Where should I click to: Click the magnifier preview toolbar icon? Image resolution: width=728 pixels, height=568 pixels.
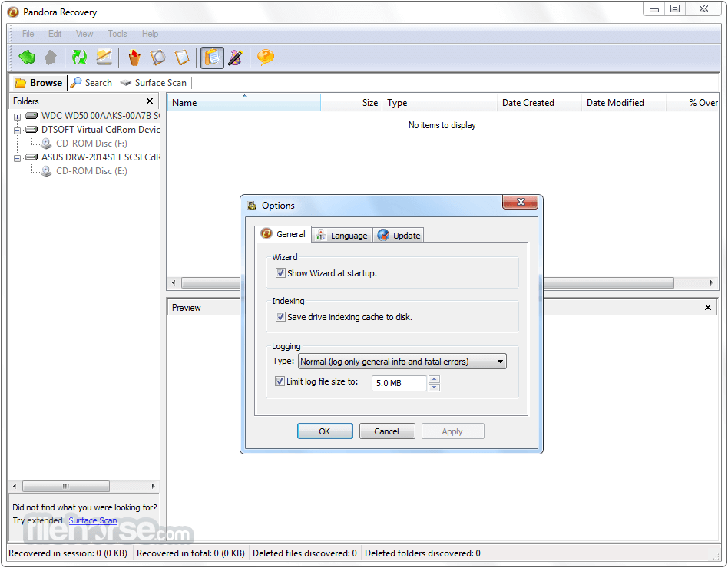tap(158, 58)
